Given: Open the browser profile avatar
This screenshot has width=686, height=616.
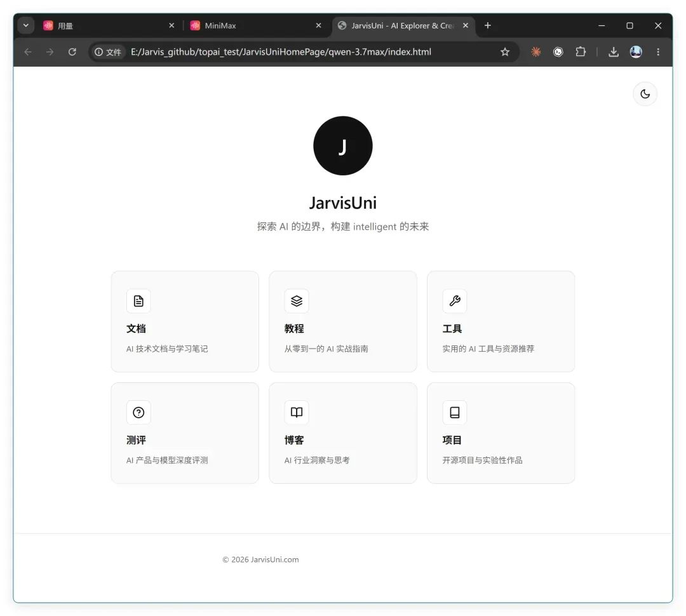Looking at the screenshot, I should pyautogui.click(x=636, y=51).
